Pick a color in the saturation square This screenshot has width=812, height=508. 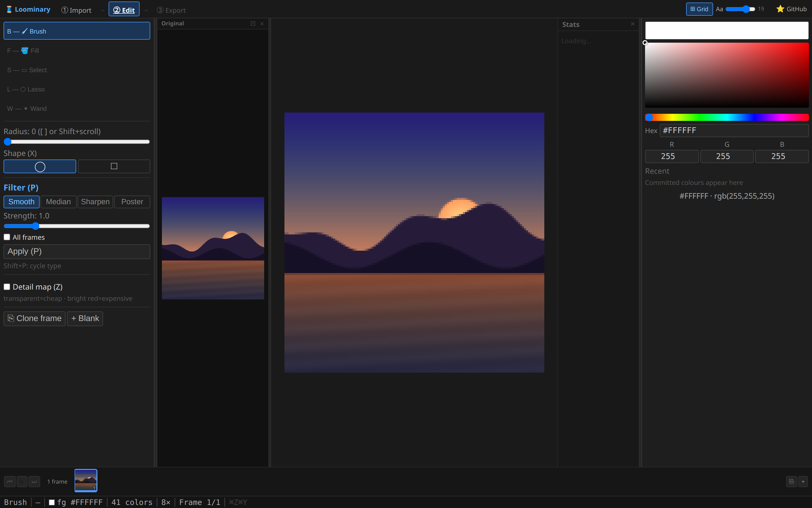coord(727,75)
